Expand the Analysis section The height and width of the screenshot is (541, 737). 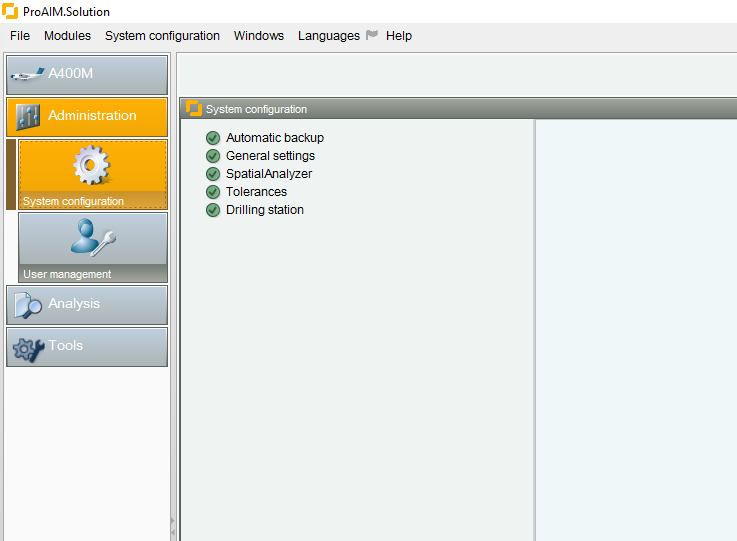pyautogui.click(x=87, y=305)
